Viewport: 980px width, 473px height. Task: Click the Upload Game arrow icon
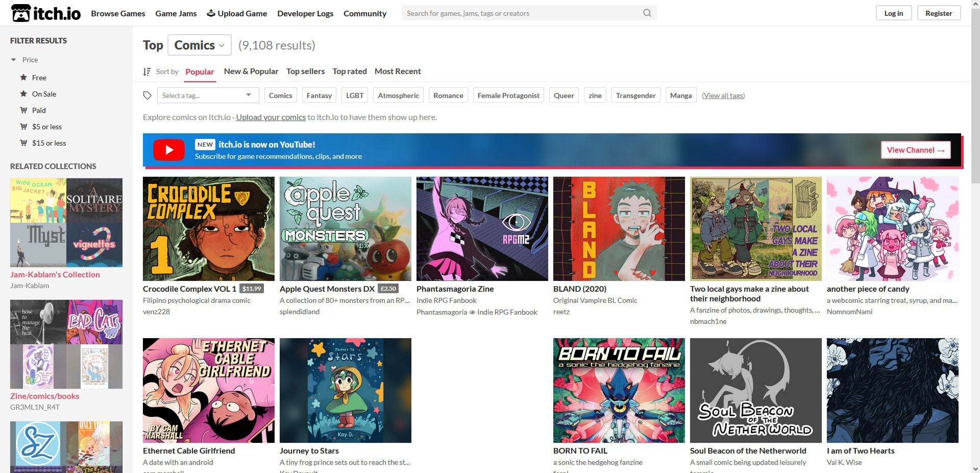click(211, 13)
